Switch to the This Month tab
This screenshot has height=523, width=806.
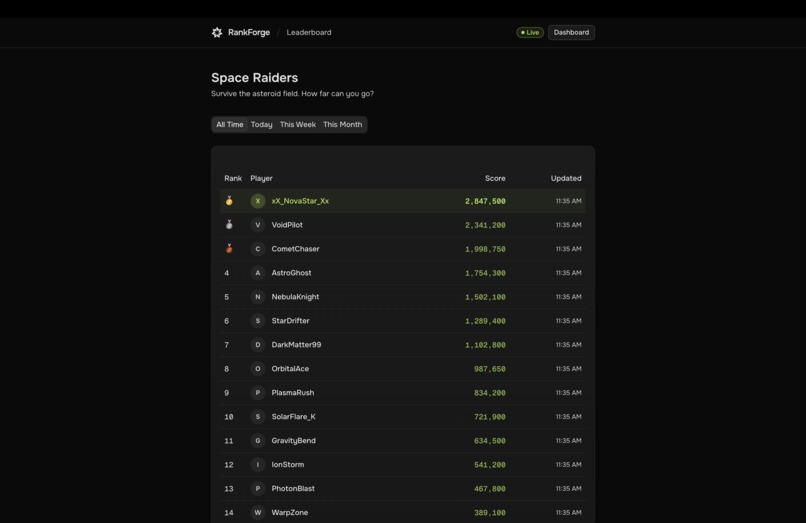click(x=342, y=124)
